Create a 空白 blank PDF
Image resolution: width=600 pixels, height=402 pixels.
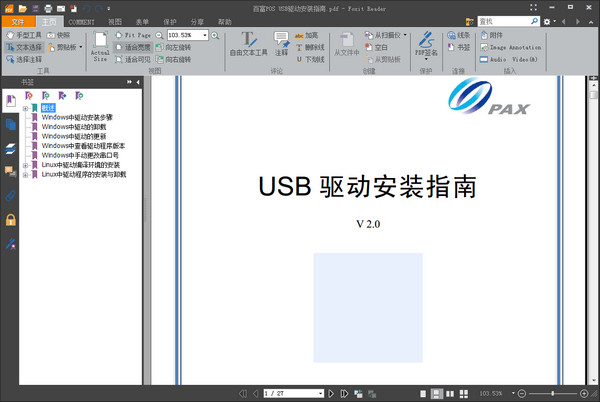pyautogui.click(x=376, y=47)
